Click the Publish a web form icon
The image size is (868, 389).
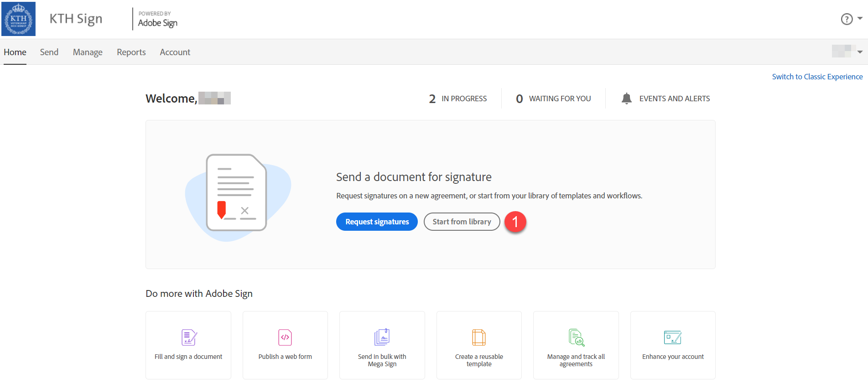click(x=285, y=337)
